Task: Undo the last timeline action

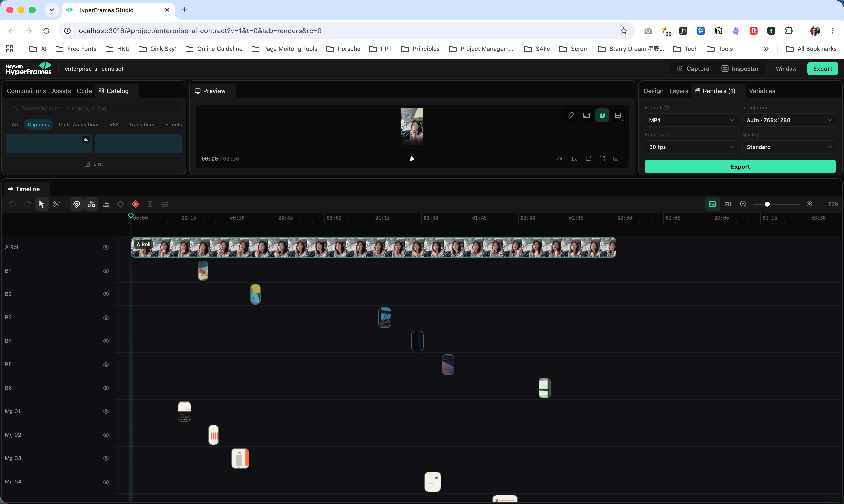Action: 12,204
